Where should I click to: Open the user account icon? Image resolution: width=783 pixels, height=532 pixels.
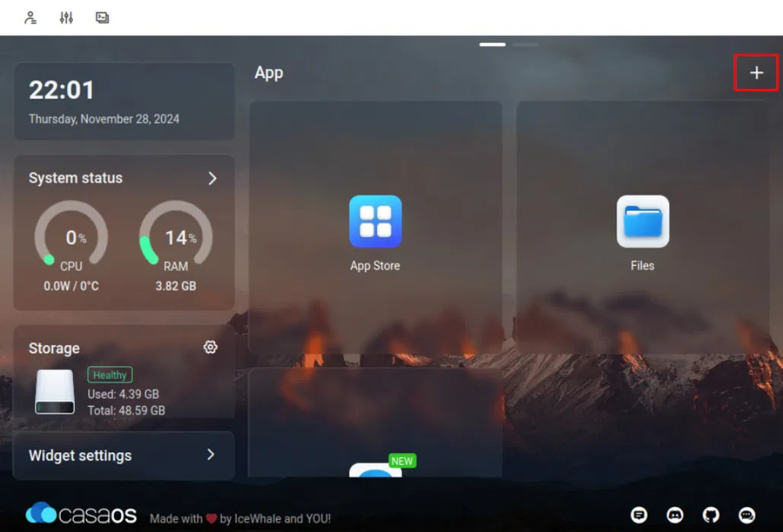pyautogui.click(x=30, y=17)
